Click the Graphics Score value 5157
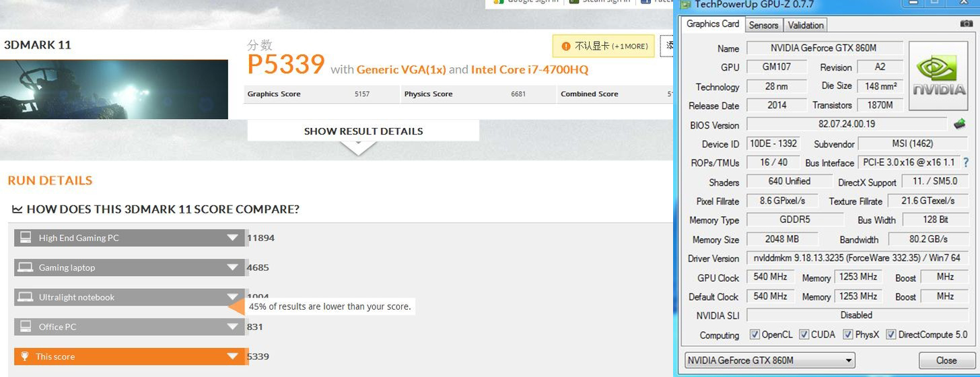 (x=362, y=94)
